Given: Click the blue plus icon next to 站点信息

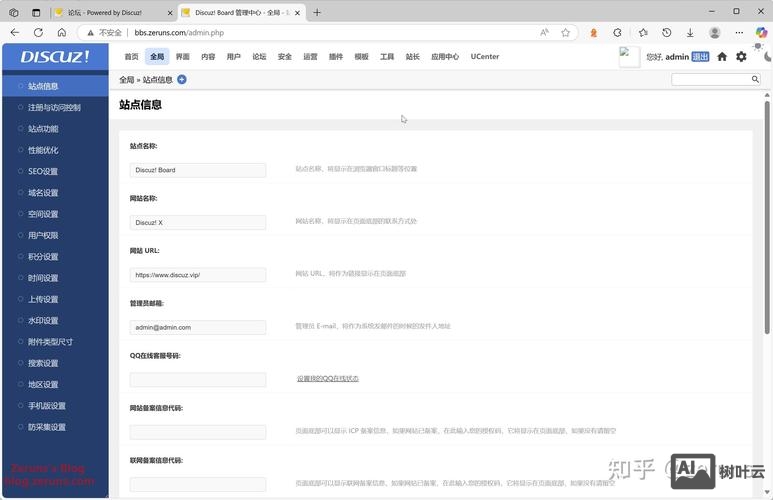Looking at the screenshot, I should [x=182, y=79].
